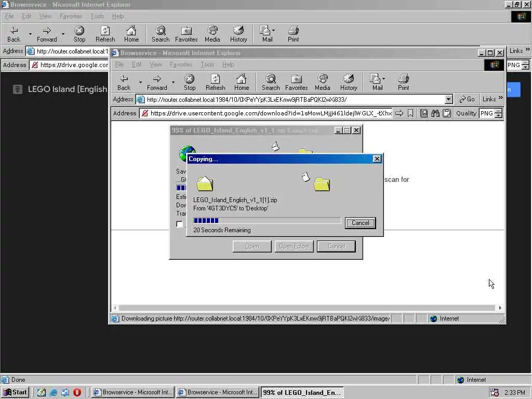The width and height of the screenshot is (532, 399).
Task: Click the Browservice clipboard icon
Action: pyautogui.click(x=447, y=113)
